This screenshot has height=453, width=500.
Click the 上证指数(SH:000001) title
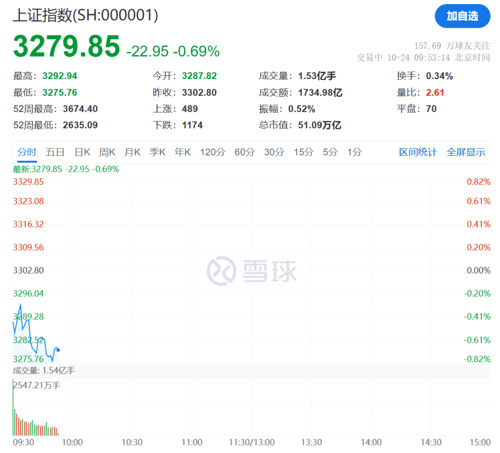coord(85,15)
